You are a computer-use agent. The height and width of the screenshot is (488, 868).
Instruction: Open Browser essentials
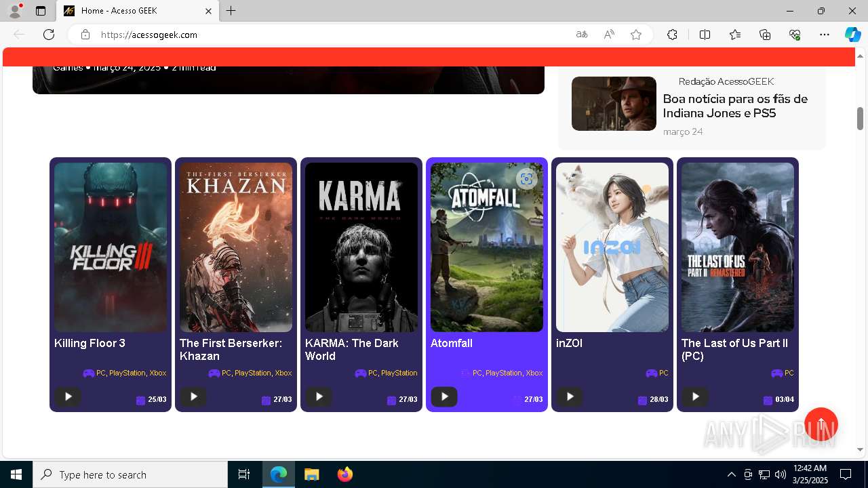pyautogui.click(x=795, y=35)
